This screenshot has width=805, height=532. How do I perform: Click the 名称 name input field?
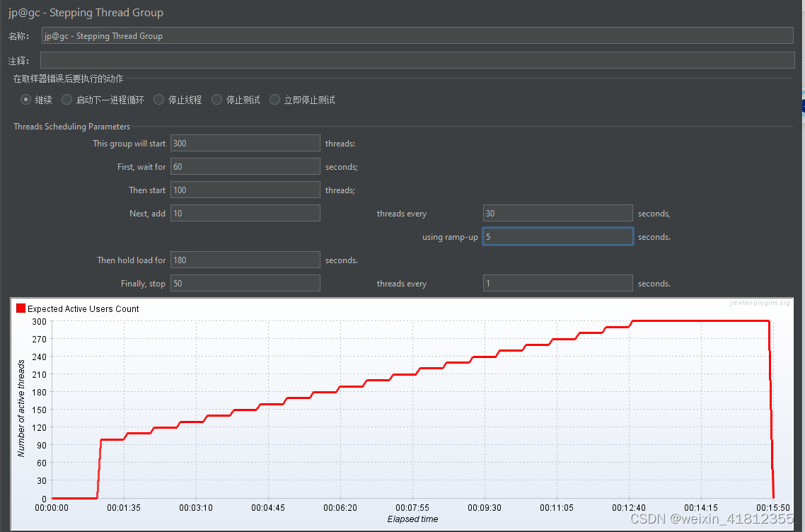[x=417, y=35]
